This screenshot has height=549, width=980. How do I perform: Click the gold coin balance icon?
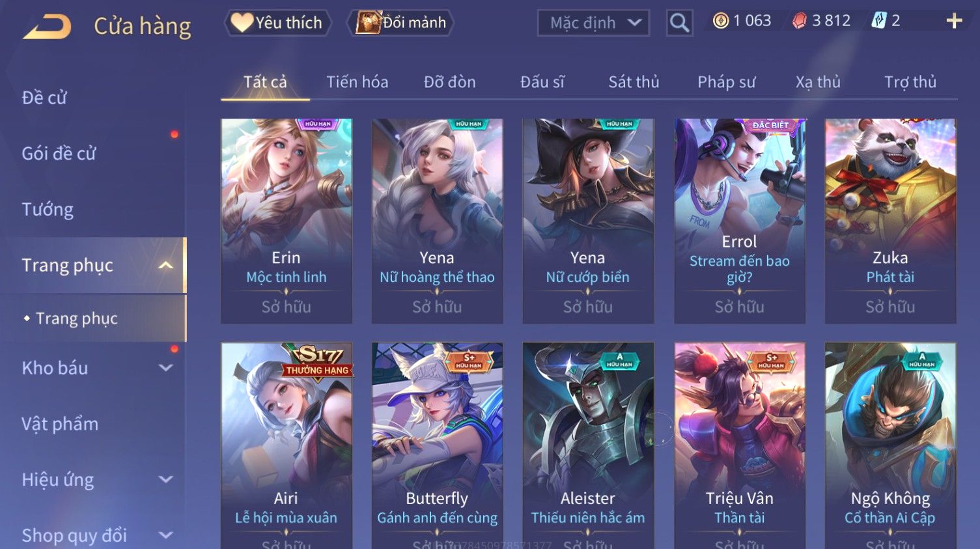[x=720, y=21]
